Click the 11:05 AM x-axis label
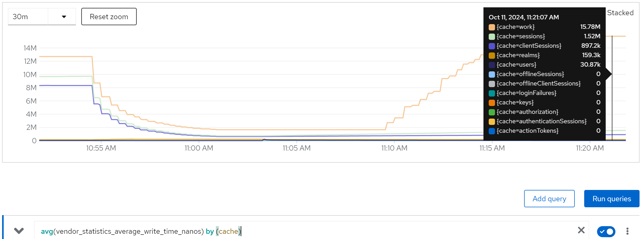The image size is (644, 239). pos(296,148)
